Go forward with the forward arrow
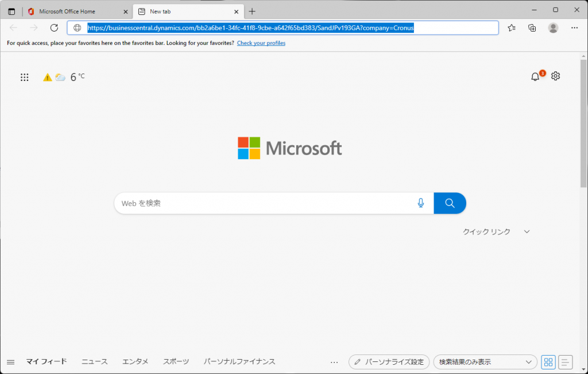 pos(34,28)
